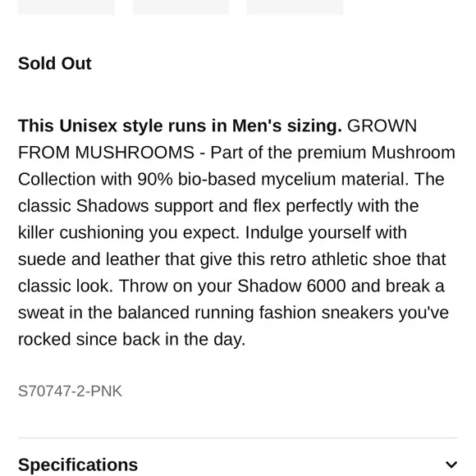Click the words suede and leather
This screenshot has height=476, width=476.
point(89,259)
